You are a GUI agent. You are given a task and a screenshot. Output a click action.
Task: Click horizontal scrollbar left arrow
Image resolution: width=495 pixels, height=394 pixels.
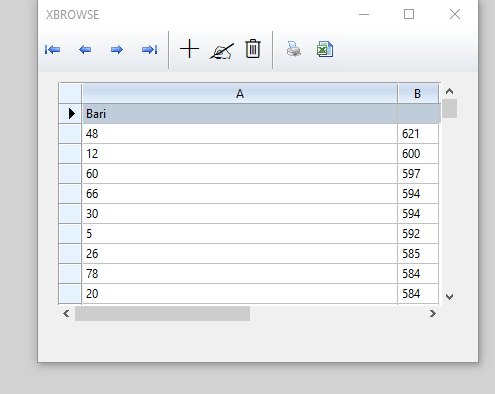66,314
